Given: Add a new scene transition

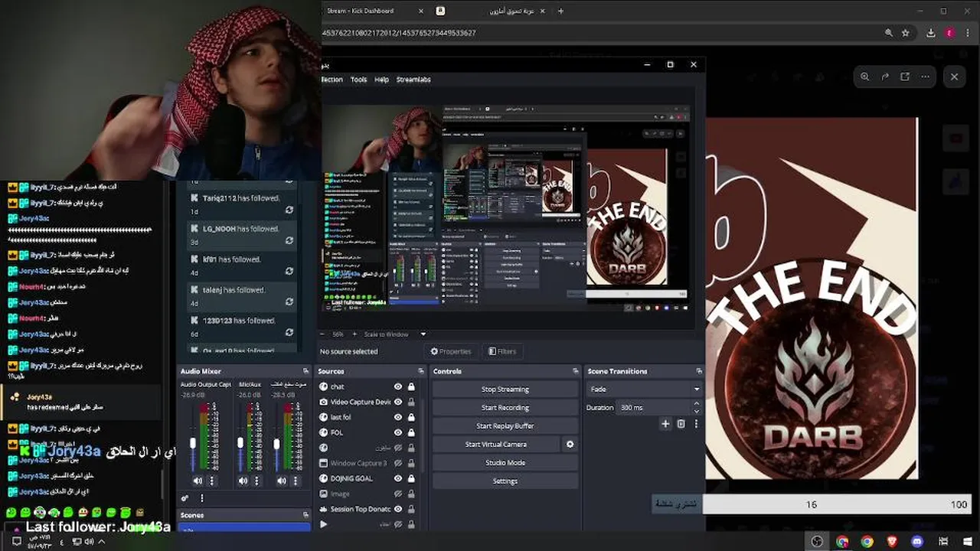Looking at the screenshot, I should pyautogui.click(x=665, y=424).
